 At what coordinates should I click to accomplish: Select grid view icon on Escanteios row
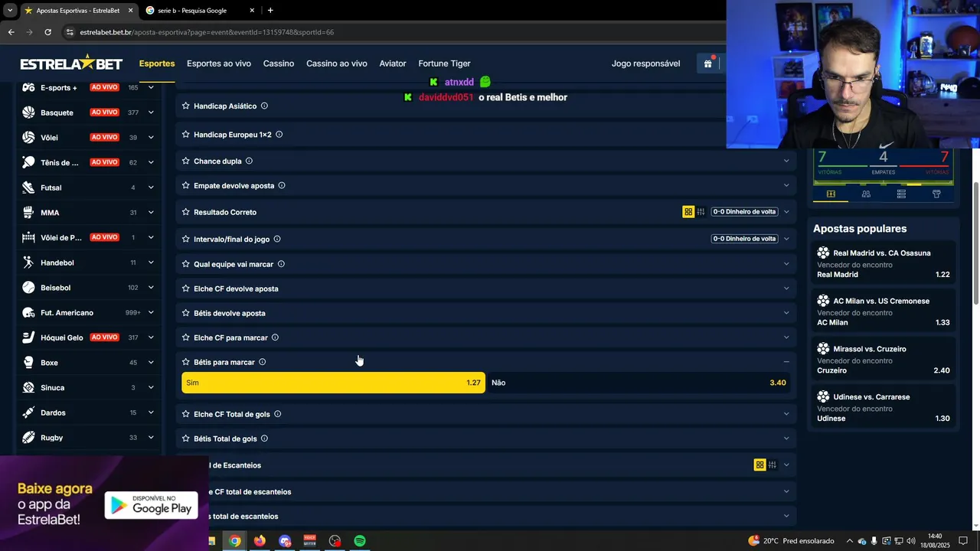[x=759, y=465]
